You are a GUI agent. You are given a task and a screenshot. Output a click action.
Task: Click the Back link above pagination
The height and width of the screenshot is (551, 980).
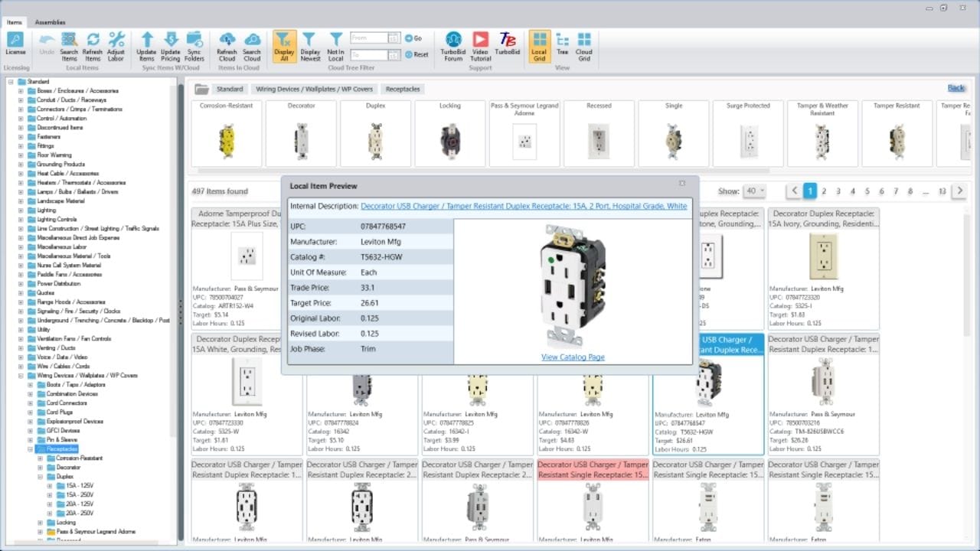click(x=955, y=87)
